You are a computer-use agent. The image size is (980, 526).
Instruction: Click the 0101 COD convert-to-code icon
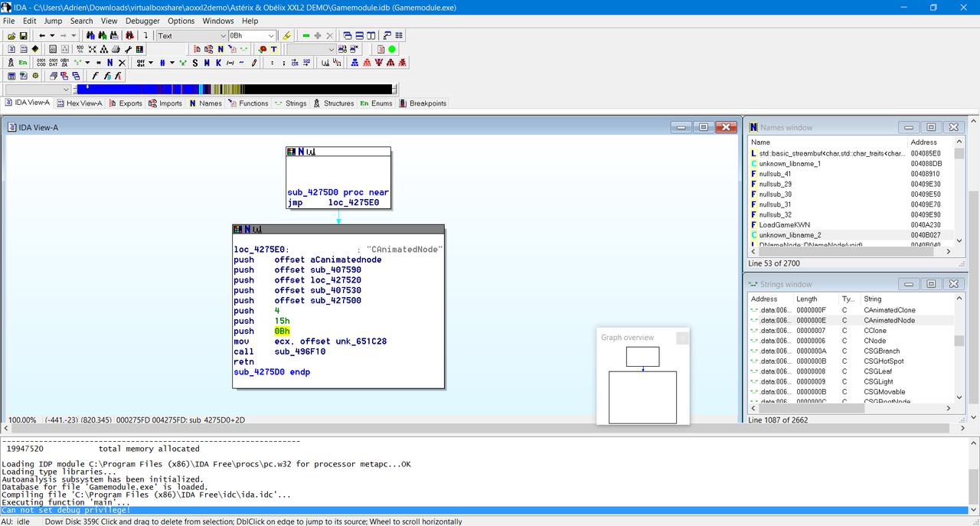(x=41, y=63)
